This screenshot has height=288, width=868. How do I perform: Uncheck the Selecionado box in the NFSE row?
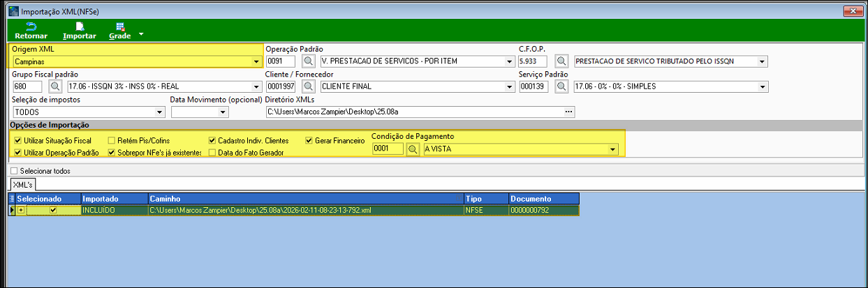pos(53,210)
